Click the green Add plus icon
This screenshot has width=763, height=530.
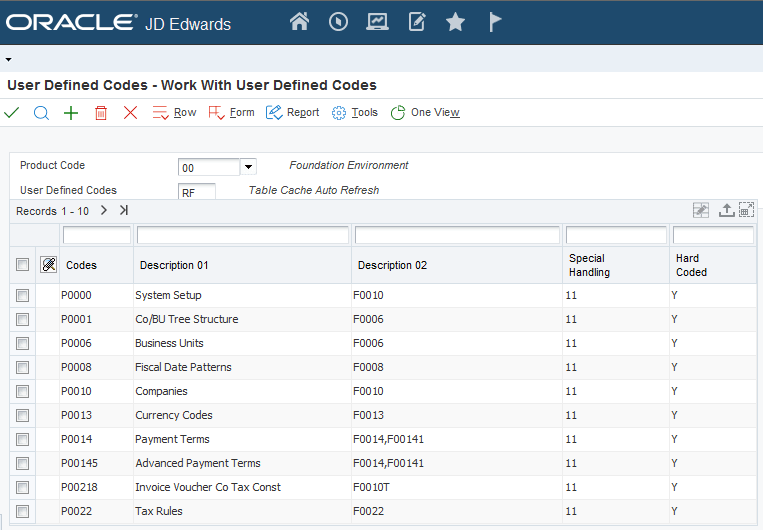click(x=71, y=113)
